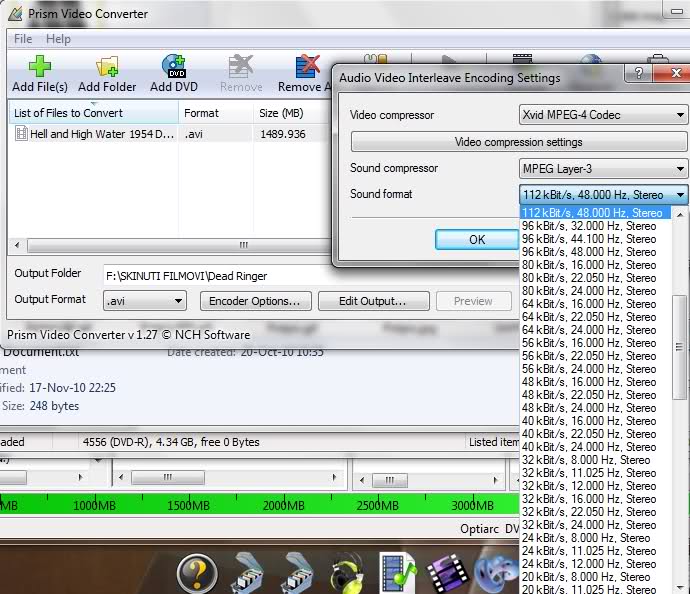Select 96 kBit/s, 48.000 Hz, Stereo
This screenshot has width=690, height=594.
[595, 252]
